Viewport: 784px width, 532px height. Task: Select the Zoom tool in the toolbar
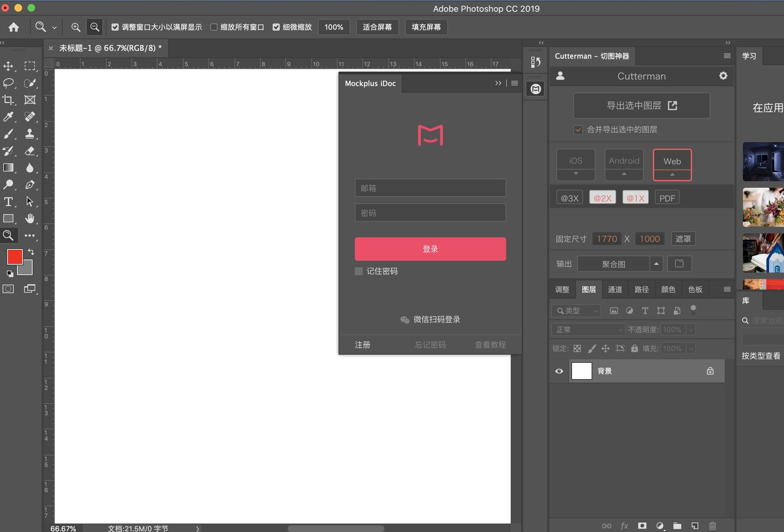pos(8,235)
